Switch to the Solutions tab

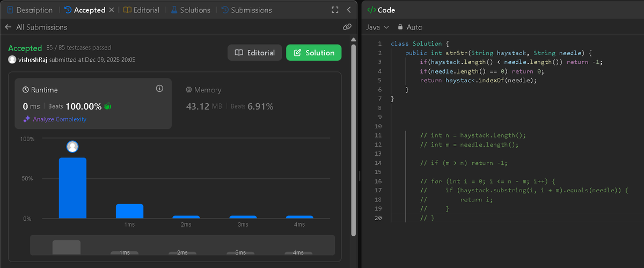coord(191,10)
